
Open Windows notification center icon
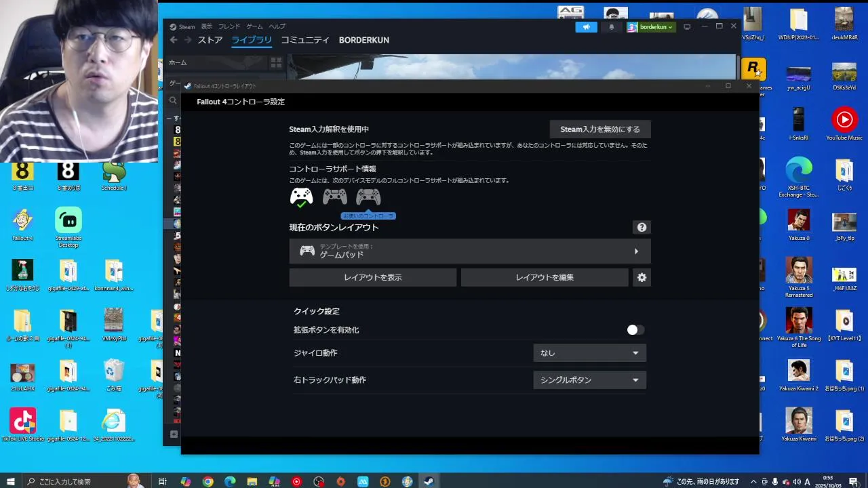tap(854, 481)
